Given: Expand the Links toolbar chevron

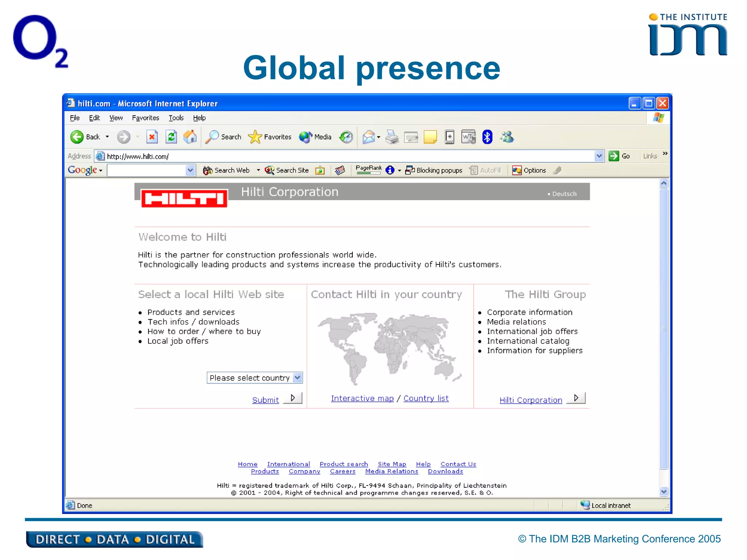Looking at the screenshot, I should pos(665,153).
